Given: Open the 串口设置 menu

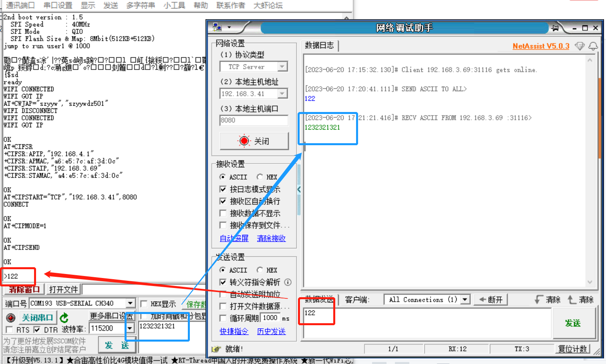Looking at the screenshot, I should tap(58, 5).
